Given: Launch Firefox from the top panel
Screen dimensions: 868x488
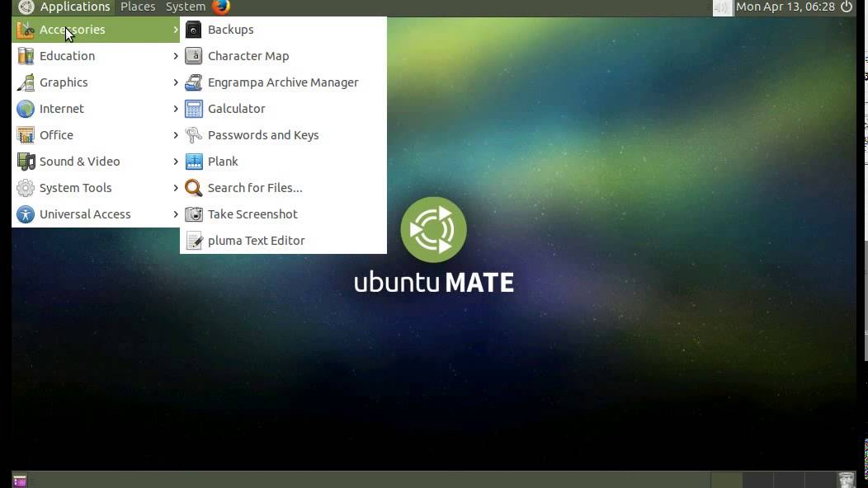Looking at the screenshot, I should [x=221, y=7].
